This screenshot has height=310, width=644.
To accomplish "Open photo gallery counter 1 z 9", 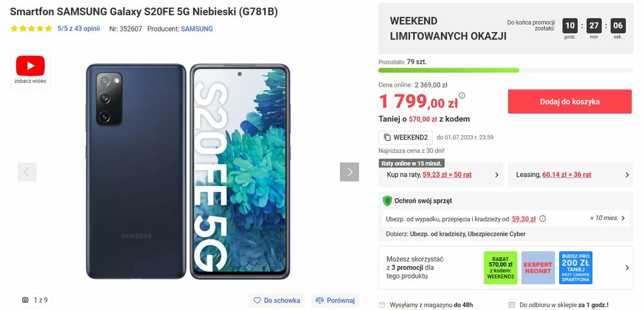I will coord(35,300).
